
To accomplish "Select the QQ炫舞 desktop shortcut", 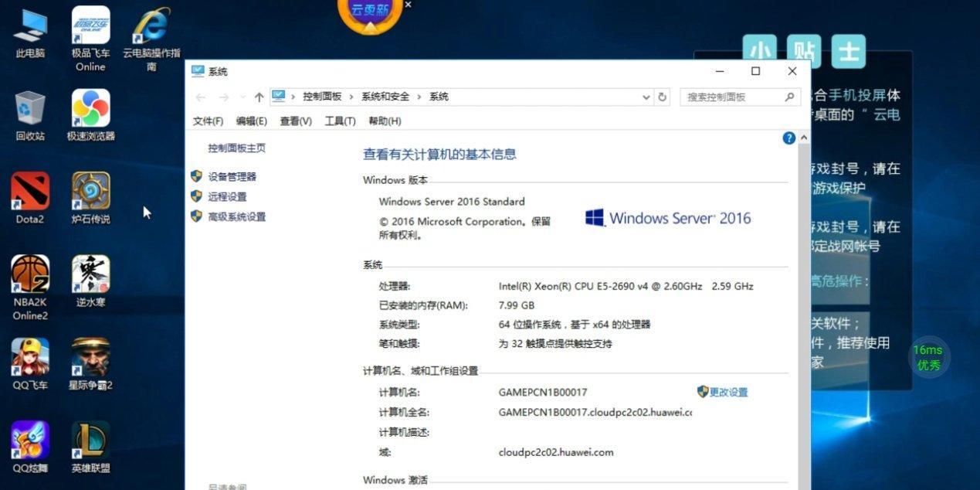I will click(30, 447).
